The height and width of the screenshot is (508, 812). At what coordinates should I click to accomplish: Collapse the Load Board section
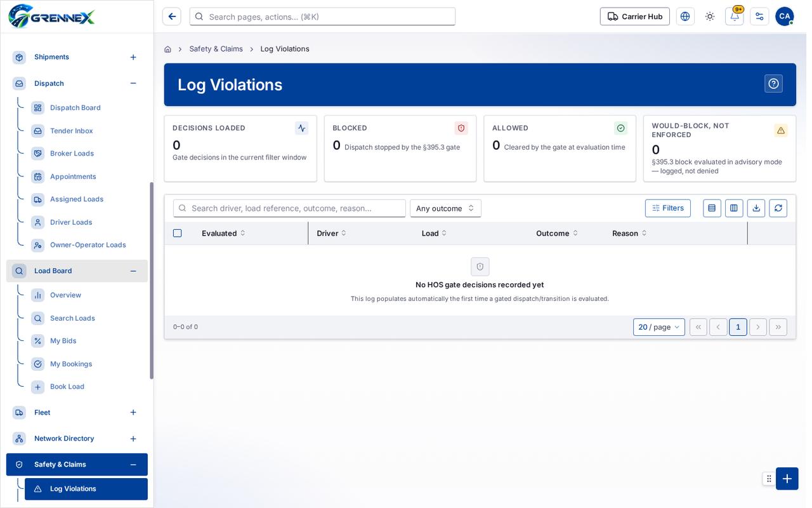tap(133, 271)
